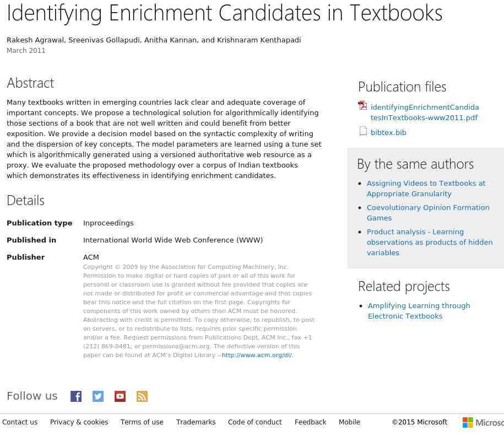
Task: Open the YouTube follow icon
Action: (x=120, y=396)
